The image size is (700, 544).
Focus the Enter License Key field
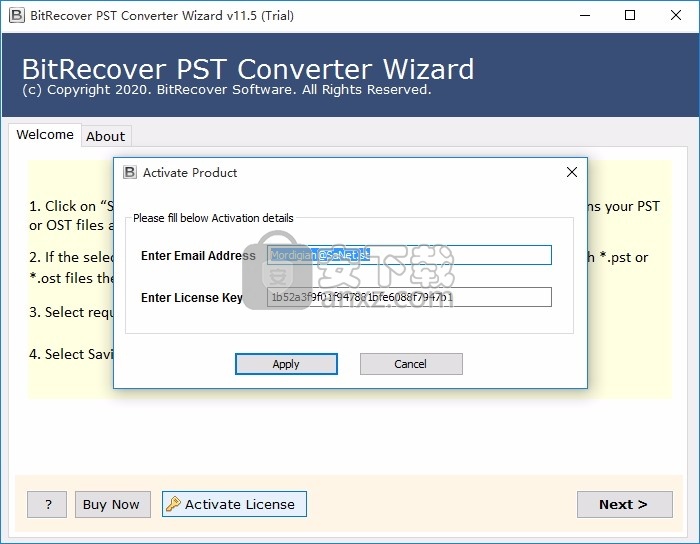click(409, 297)
